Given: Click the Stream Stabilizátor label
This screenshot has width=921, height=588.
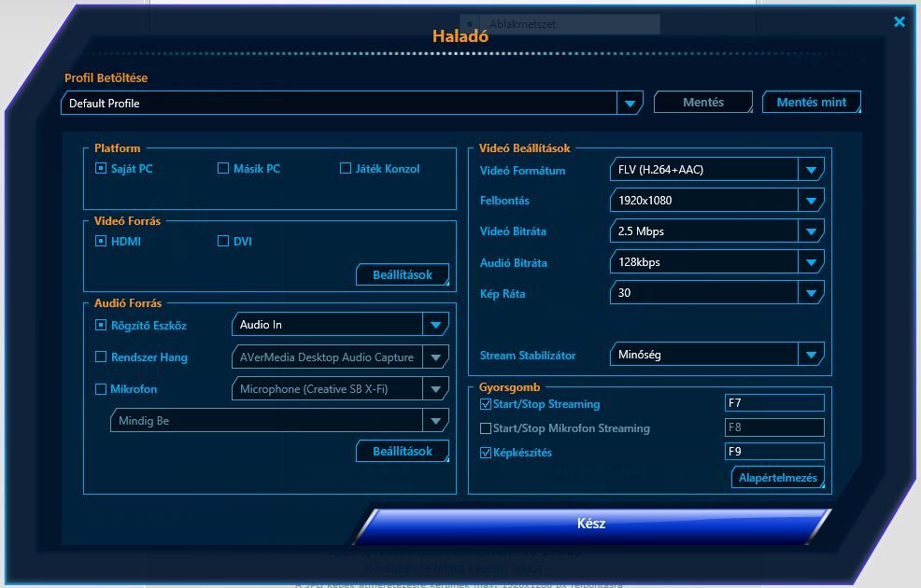Looking at the screenshot, I should [528, 356].
